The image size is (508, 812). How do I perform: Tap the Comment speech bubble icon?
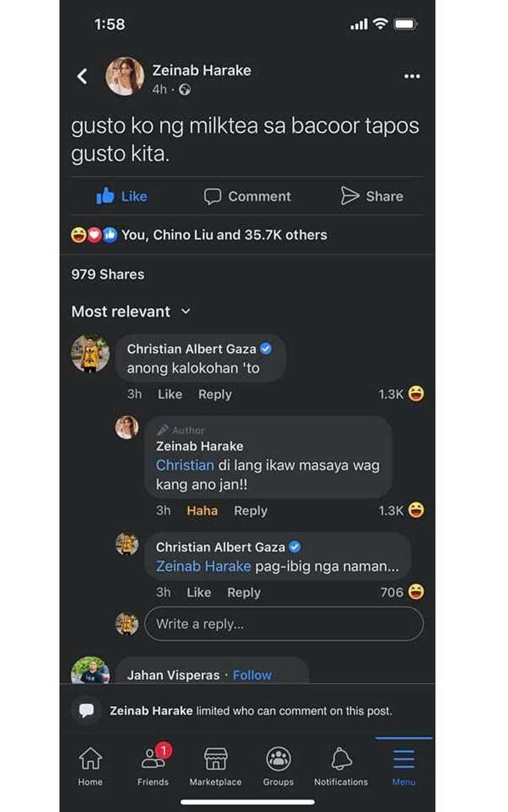coord(212,196)
